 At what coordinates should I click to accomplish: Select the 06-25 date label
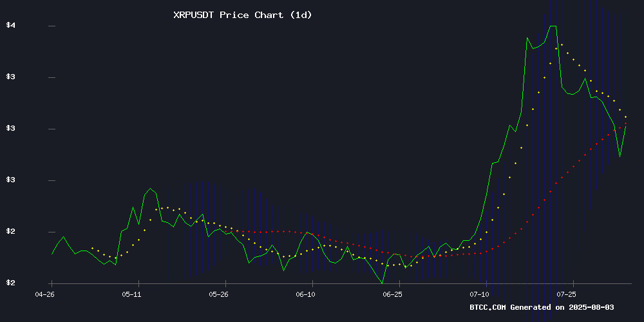tap(392, 294)
